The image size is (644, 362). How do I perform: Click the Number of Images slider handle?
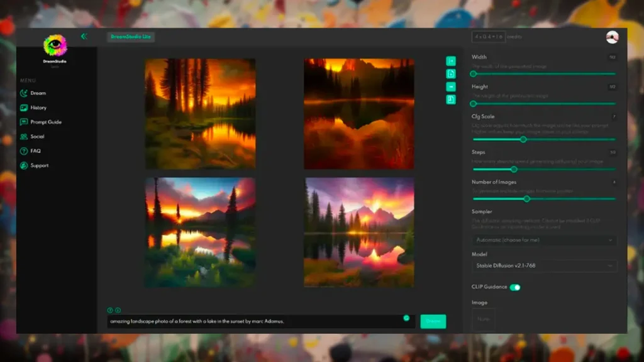coord(526,199)
